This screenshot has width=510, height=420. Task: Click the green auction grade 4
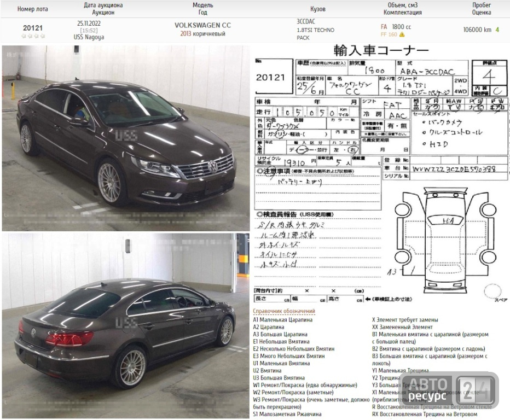coord(497,30)
